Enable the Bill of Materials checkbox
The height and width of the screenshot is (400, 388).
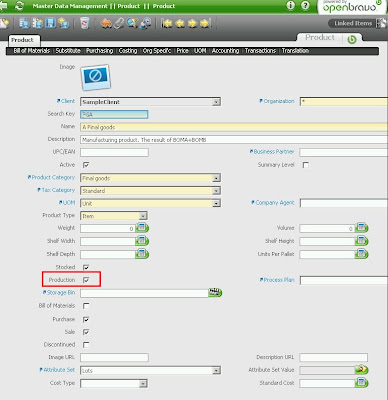pos(86,306)
